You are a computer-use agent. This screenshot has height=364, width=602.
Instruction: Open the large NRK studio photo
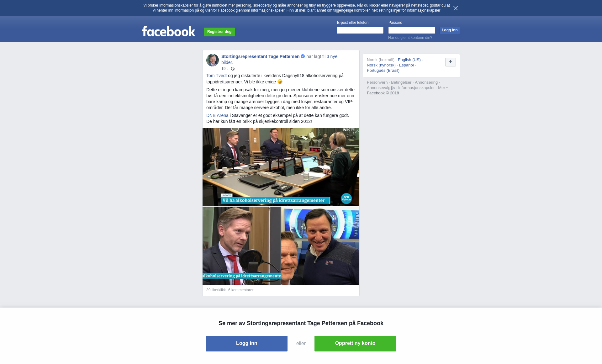click(281, 167)
